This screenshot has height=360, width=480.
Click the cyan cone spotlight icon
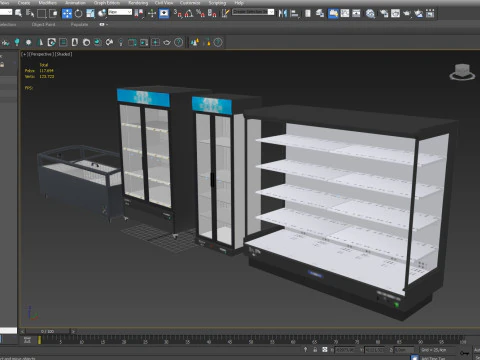(40, 42)
